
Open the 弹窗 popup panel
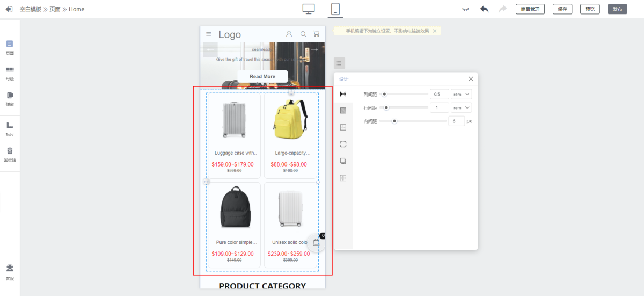10,99
